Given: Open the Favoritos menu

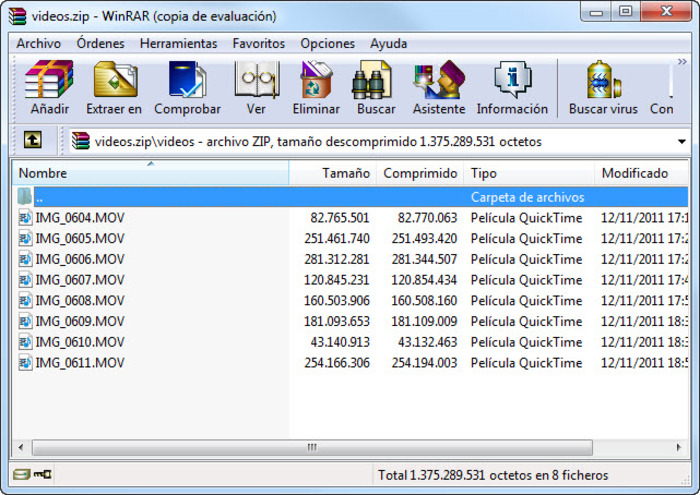Looking at the screenshot, I should [258, 44].
